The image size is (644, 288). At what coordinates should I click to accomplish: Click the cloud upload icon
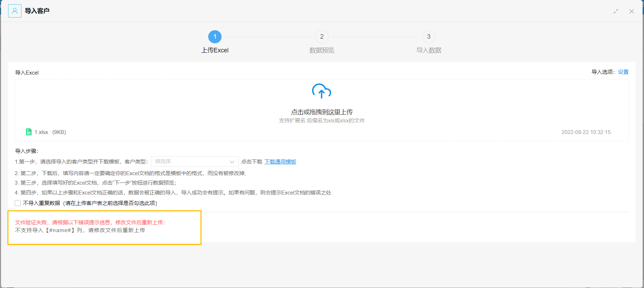[321, 91]
